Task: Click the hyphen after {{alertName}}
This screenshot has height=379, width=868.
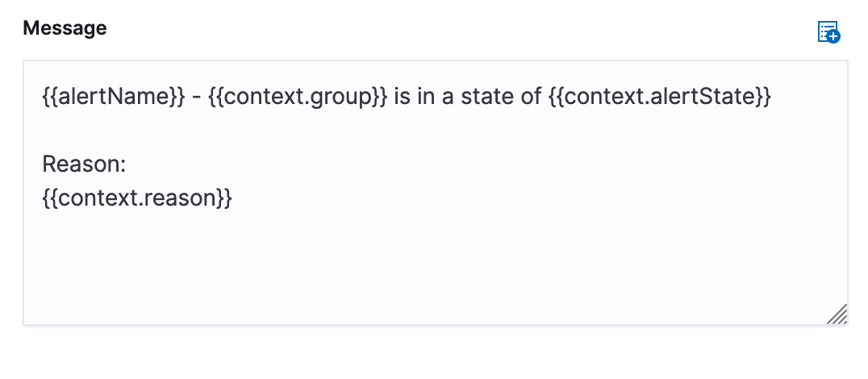Action: tap(196, 98)
